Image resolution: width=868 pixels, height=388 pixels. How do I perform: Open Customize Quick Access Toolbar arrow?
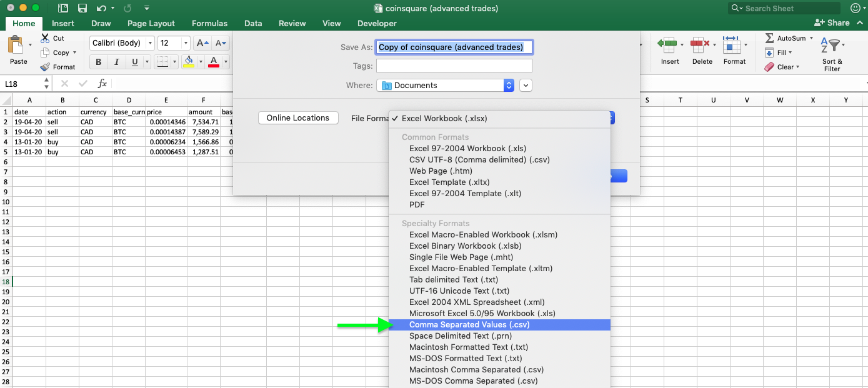tap(146, 8)
